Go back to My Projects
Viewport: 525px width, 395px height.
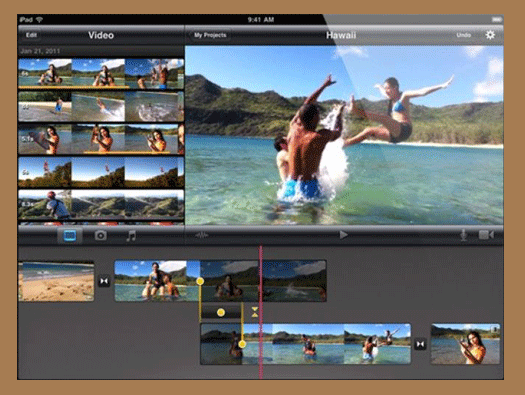click(210, 35)
